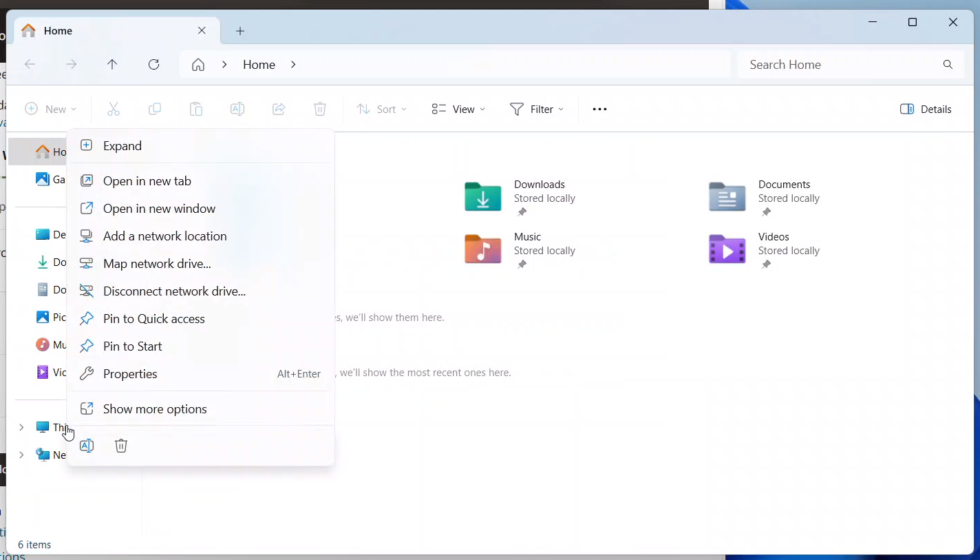
Task: Click chevron before Home in breadcrumb
Action: 224,64
